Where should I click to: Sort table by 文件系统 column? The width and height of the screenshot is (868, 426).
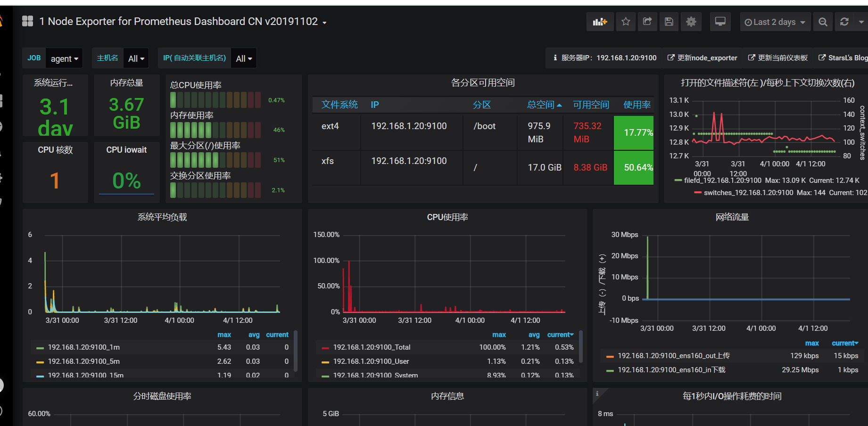(x=339, y=105)
